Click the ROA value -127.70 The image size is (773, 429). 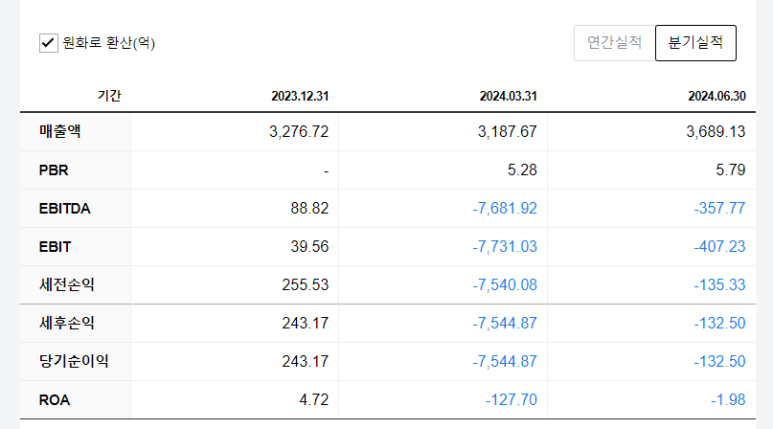[511, 400]
